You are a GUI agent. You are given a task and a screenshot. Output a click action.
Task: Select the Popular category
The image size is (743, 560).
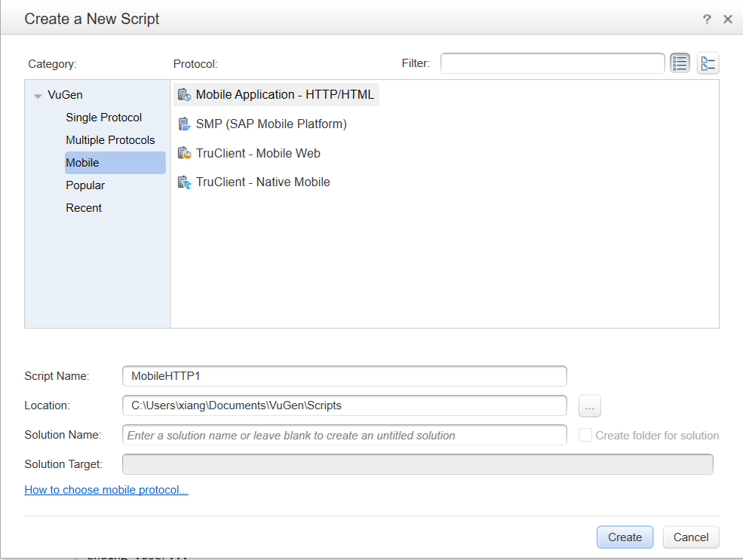(x=85, y=185)
